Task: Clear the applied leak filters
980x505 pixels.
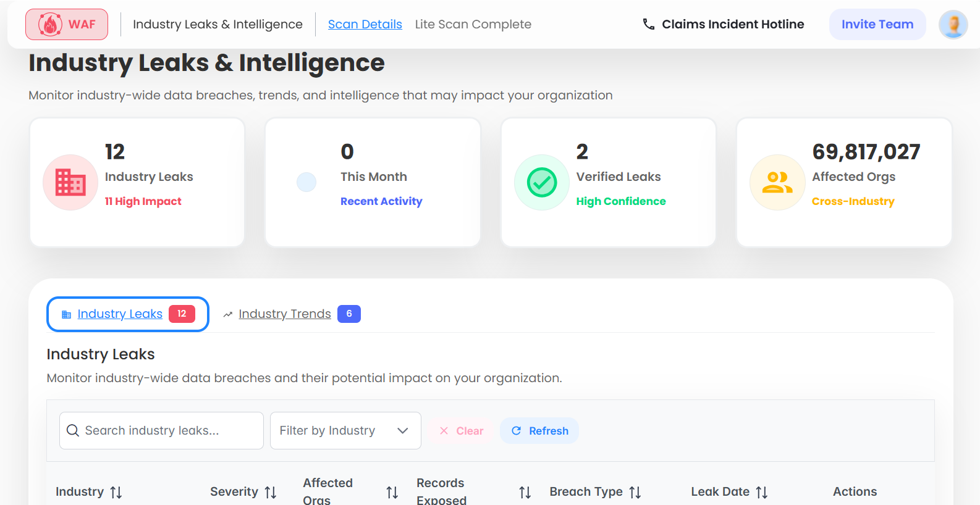Action: coord(462,431)
